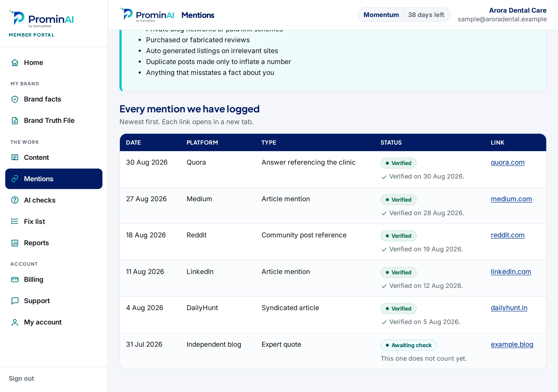558x392 pixels.
Task: Click the Verified badge in the DailyHunt row
Action: 398,309
